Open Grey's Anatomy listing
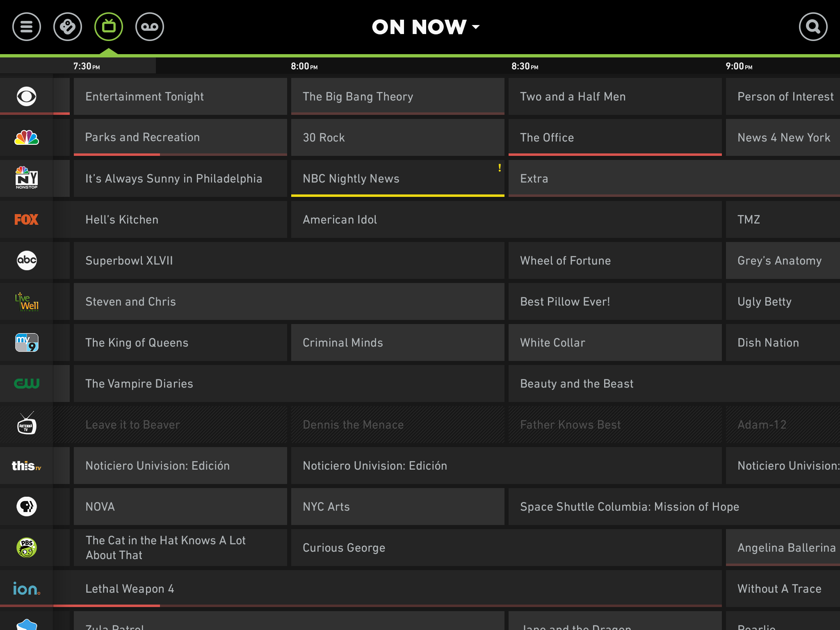This screenshot has height=630, width=840. click(x=783, y=260)
